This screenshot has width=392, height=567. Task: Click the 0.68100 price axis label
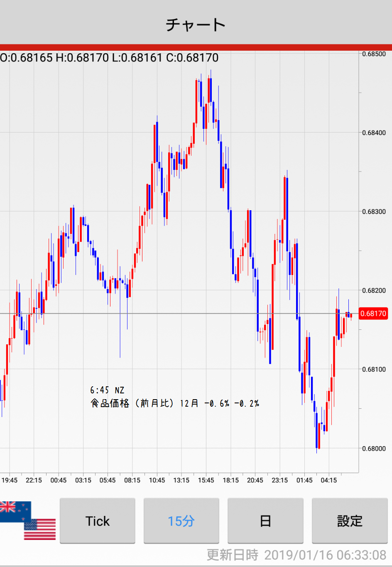coord(374,370)
